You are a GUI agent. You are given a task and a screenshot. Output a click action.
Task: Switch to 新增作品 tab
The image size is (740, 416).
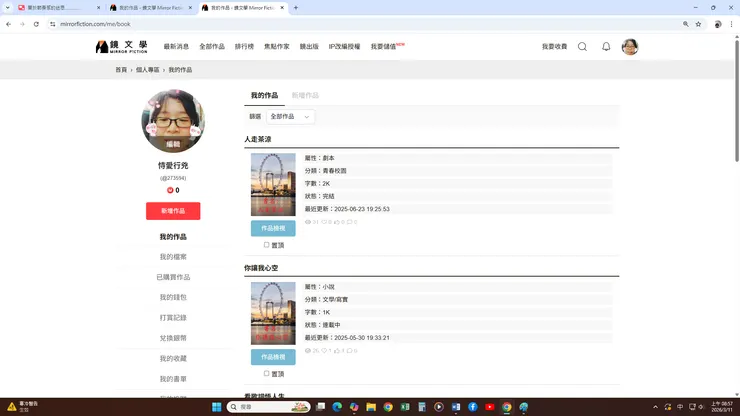pos(305,95)
